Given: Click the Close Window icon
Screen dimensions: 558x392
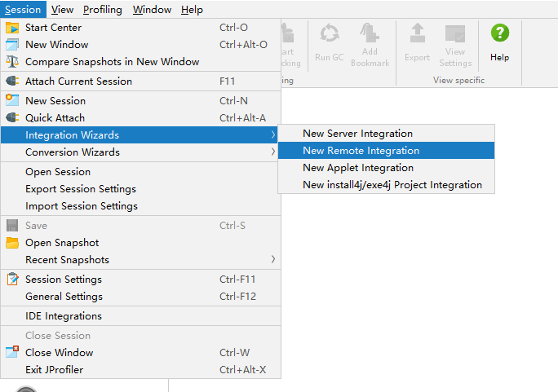Looking at the screenshot, I should click(12, 353).
